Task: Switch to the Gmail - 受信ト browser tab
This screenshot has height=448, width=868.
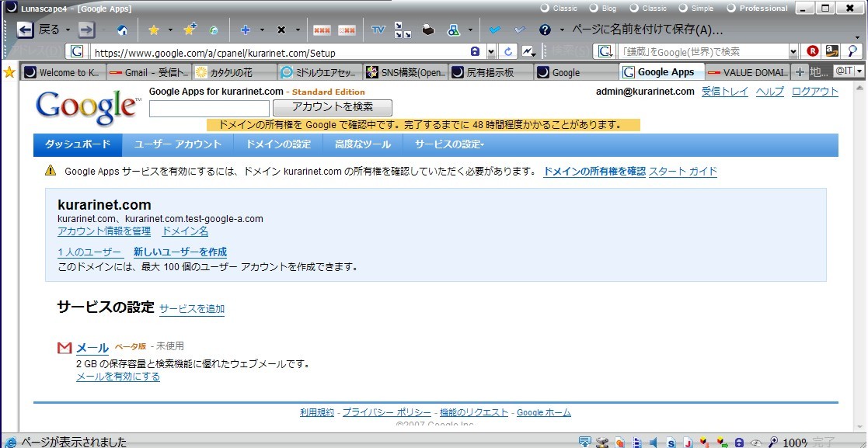Action: (x=149, y=72)
